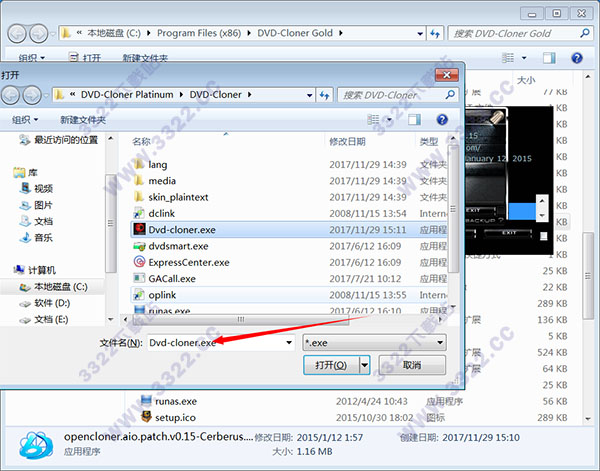Select the dvdsmart.exe file icon
The image size is (600, 471).
click(x=139, y=246)
